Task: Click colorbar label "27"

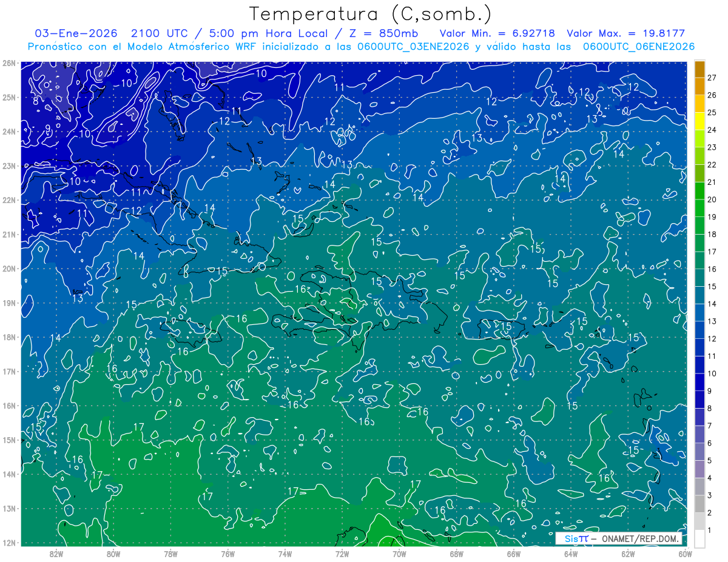Action: click(x=712, y=78)
